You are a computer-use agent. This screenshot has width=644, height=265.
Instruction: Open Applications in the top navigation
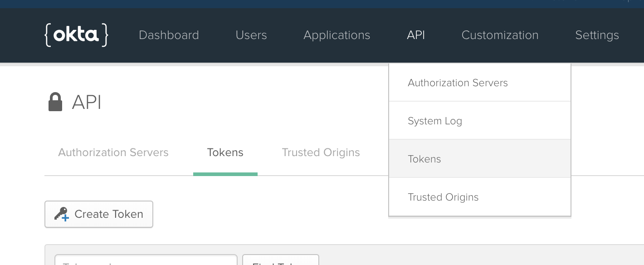click(337, 35)
